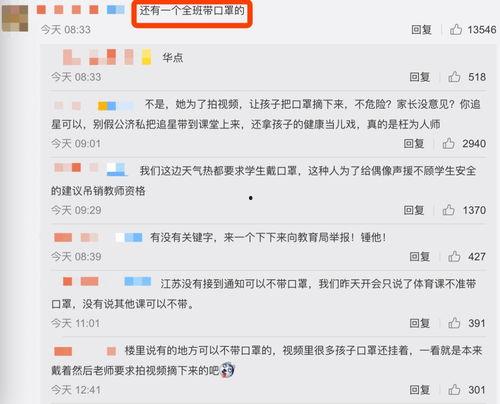Viewport: 500px width, 404px height.
Task: Like the 12:41 comment with 301 likes
Action: tap(454, 389)
